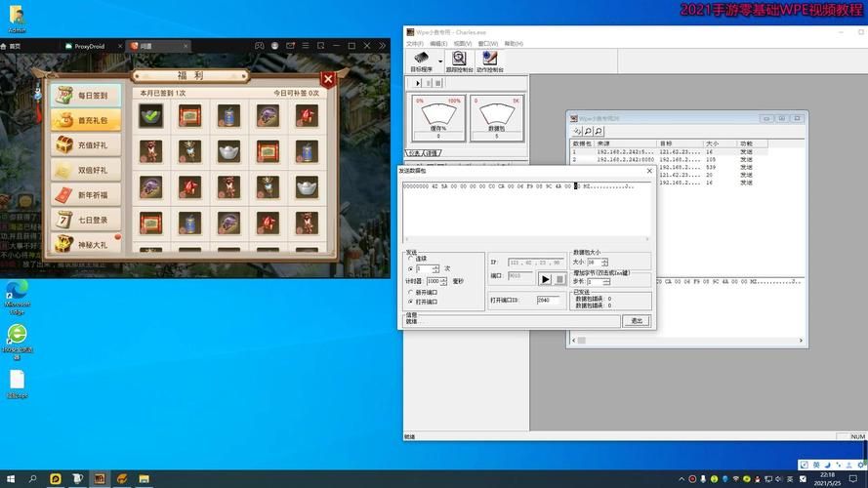Click the red X closing 福利 panel

coord(329,79)
